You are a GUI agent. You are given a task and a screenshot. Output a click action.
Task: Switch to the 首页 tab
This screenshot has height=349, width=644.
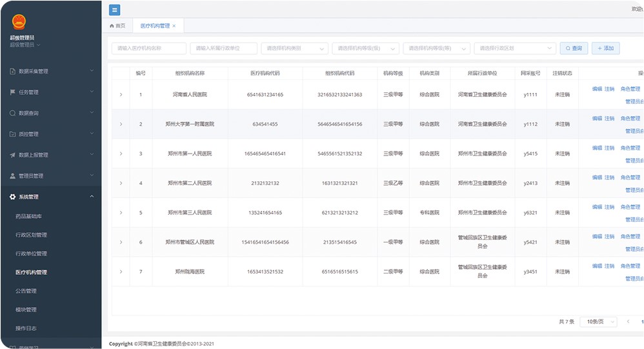pyautogui.click(x=117, y=26)
